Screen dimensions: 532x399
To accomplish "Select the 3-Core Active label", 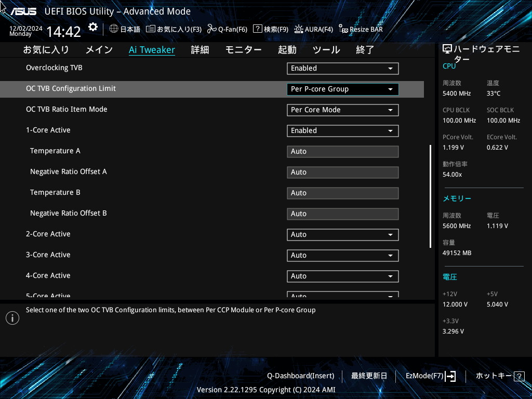I will tap(48, 255).
